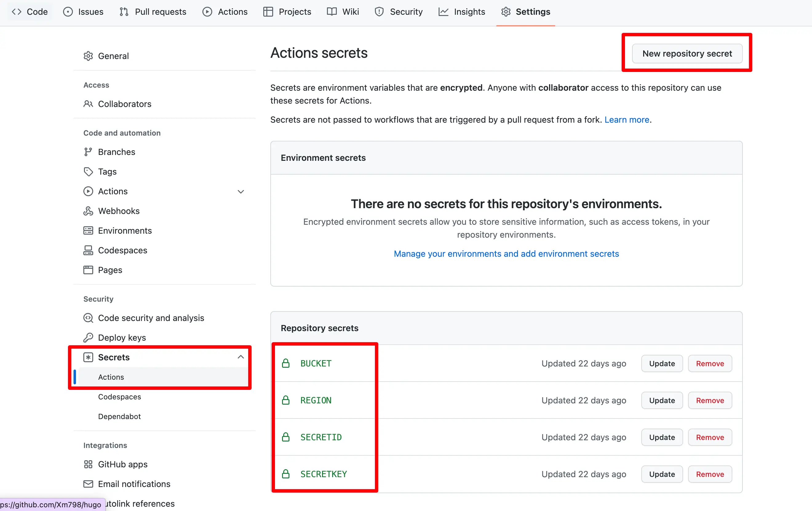812x511 pixels.
Task: Click the Deploy keys key icon
Action: click(x=88, y=337)
